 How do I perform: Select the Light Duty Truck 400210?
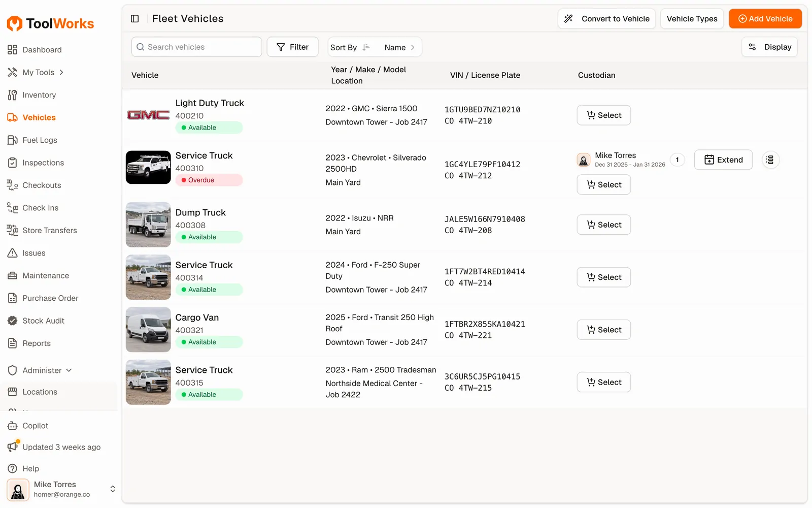point(604,115)
